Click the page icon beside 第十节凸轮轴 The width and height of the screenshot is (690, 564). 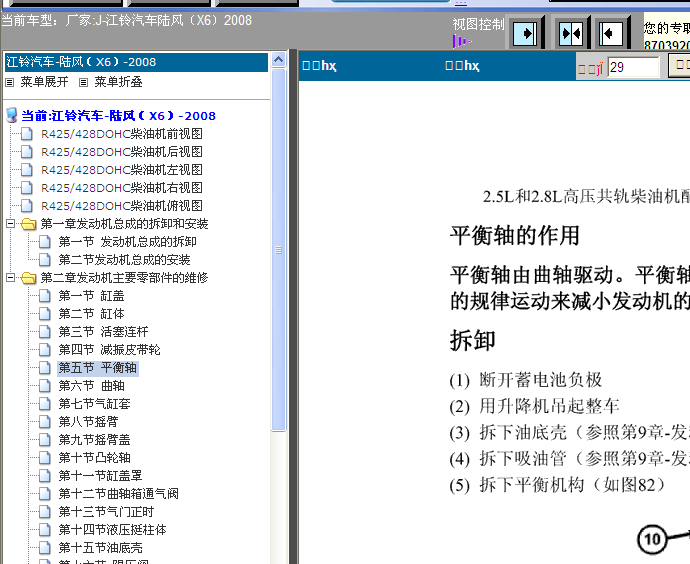[44, 458]
